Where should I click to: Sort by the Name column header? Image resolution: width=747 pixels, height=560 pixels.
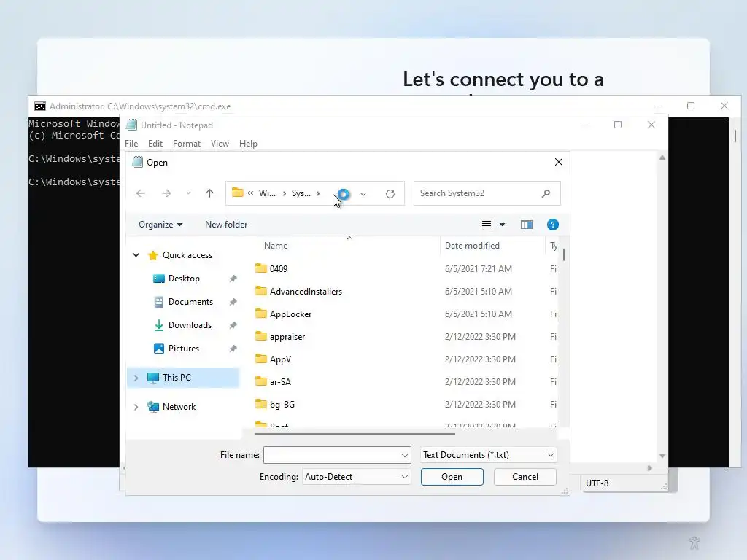click(276, 246)
